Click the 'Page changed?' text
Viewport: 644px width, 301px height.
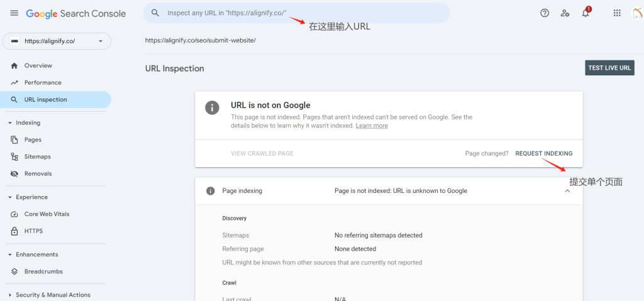coord(487,153)
